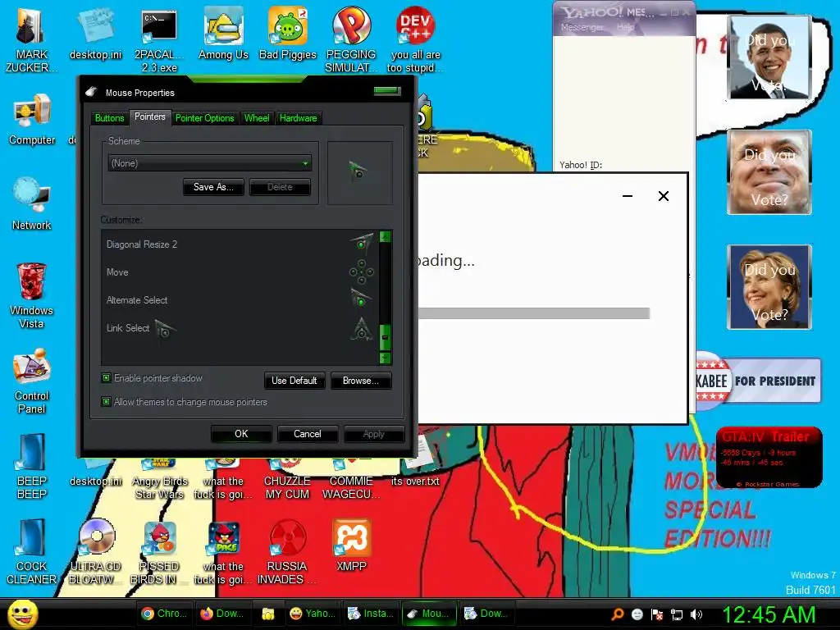
Task: Switch to the Insta... taskbar button
Action: coord(370,614)
